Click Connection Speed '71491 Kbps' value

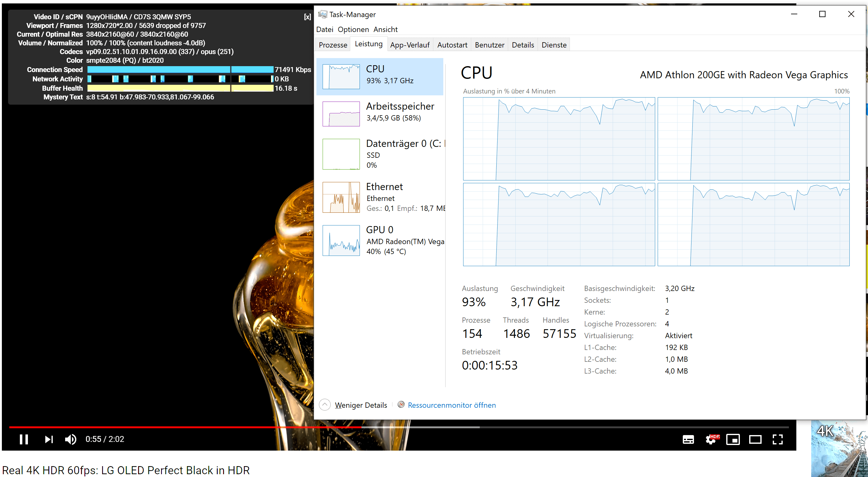click(x=293, y=70)
